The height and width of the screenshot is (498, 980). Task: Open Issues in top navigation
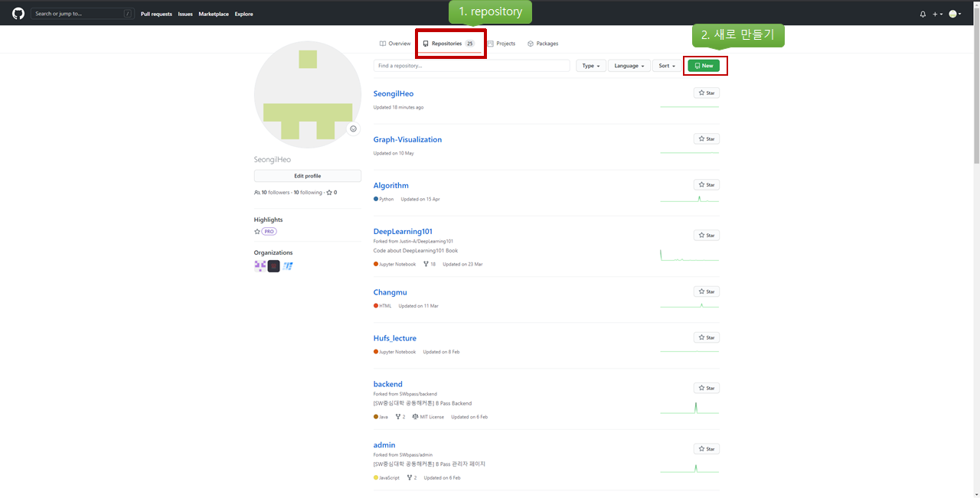pos(185,14)
